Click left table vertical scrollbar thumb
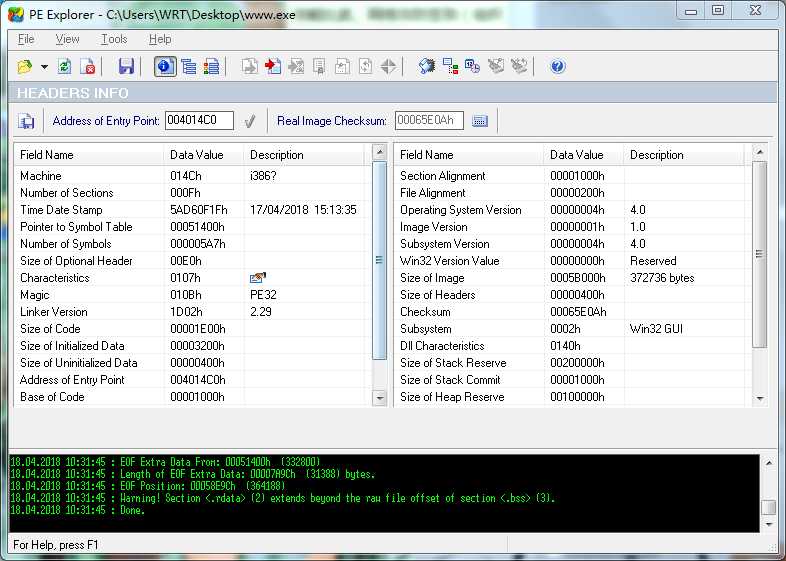Image resolution: width=786 pixels, height=561 pixels. click(380, 260)
